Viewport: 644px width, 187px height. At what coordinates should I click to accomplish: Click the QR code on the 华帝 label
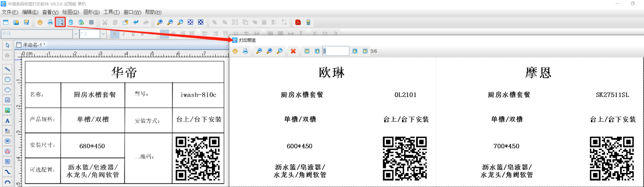tap(198, 158)
